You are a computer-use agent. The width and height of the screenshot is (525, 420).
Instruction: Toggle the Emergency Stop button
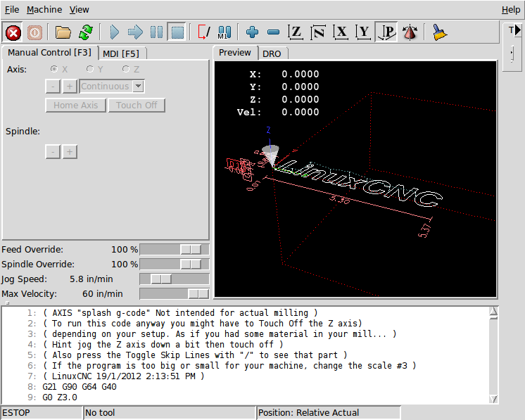[x=13, y=33]
